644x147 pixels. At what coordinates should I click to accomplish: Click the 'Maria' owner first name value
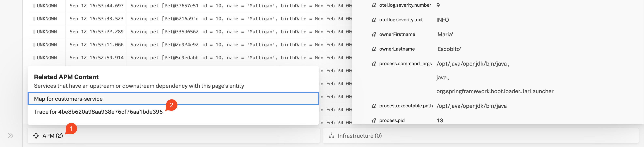pyautogui.click(x=445, y=34)
